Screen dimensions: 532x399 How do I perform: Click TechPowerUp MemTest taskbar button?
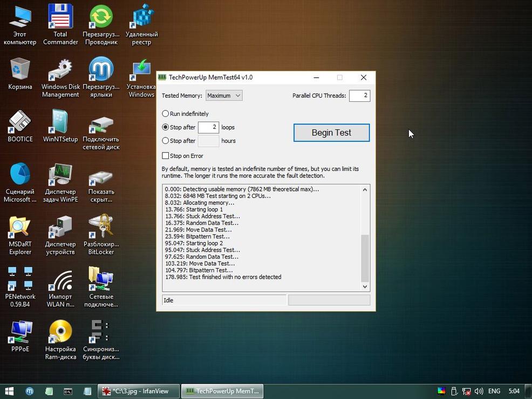(222, 391)
